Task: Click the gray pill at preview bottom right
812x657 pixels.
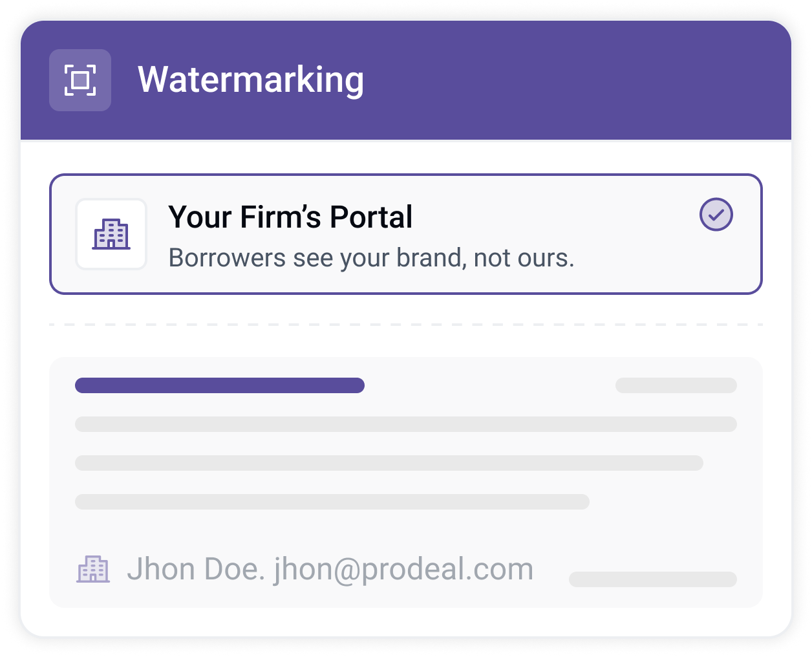Action: pos(653,579)
